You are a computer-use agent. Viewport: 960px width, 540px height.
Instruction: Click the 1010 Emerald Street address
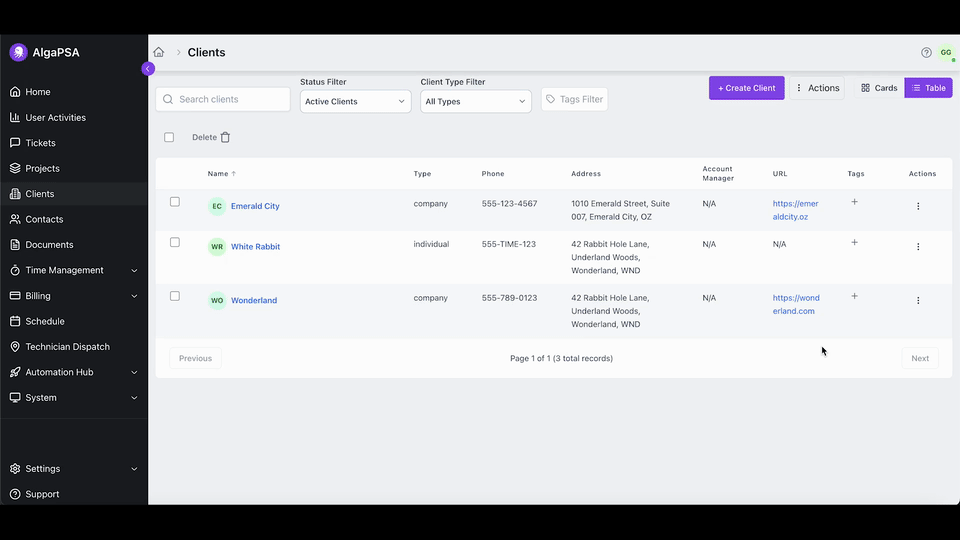(x=620, y=210)
